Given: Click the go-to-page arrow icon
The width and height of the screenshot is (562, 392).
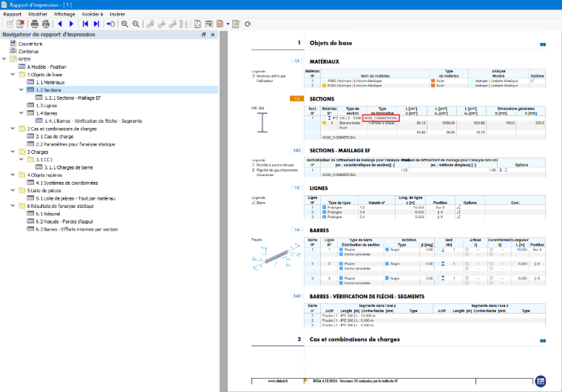Looking at the screenshot, I should [110, 24].
